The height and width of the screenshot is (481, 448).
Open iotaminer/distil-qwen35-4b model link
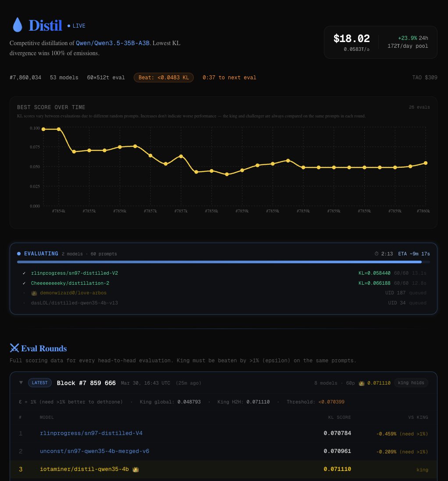tap(85, 469)
